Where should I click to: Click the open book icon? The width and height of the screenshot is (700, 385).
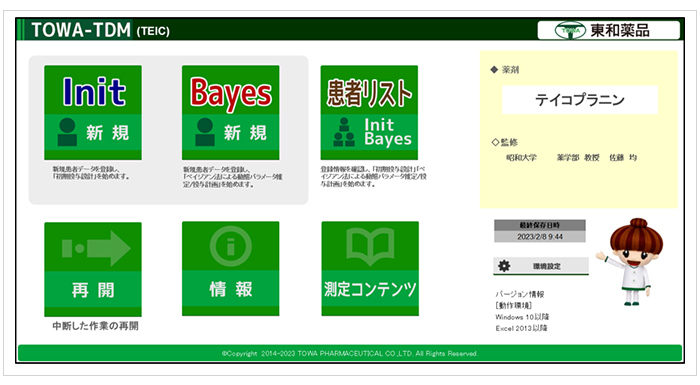(370, 246)
